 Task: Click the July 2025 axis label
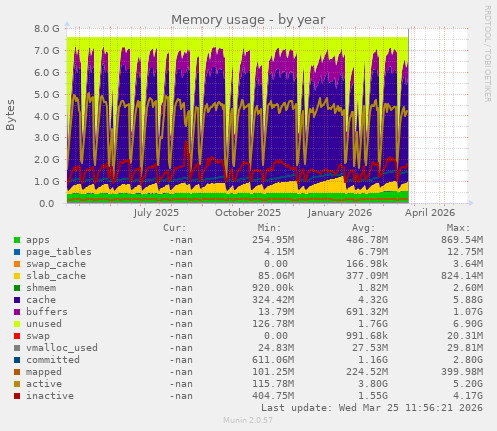[x=156, y=213]
